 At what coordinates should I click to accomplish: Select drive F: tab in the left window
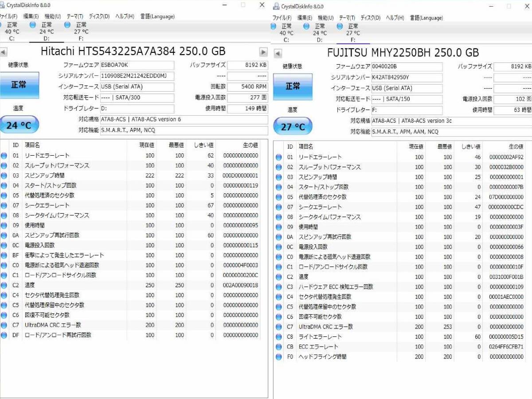point(81,31)
